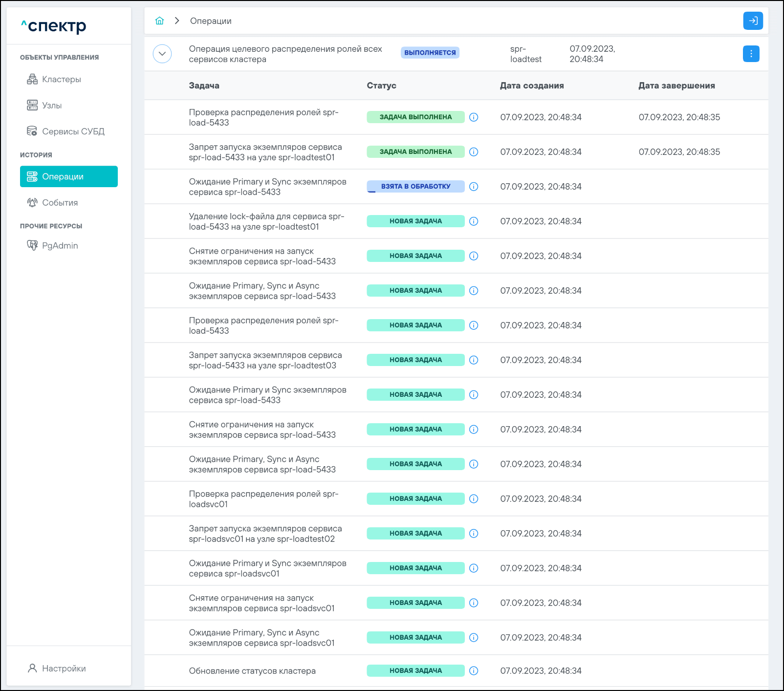
Task: Collapse the operation details chevron
Action: tap(162, 54)
